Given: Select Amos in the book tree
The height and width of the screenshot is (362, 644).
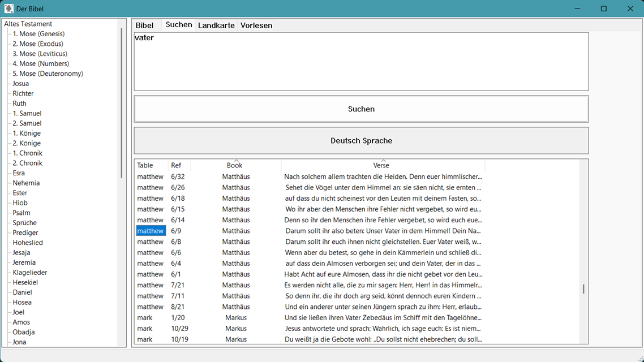Looking at the screenshot, I should [21, 322].
